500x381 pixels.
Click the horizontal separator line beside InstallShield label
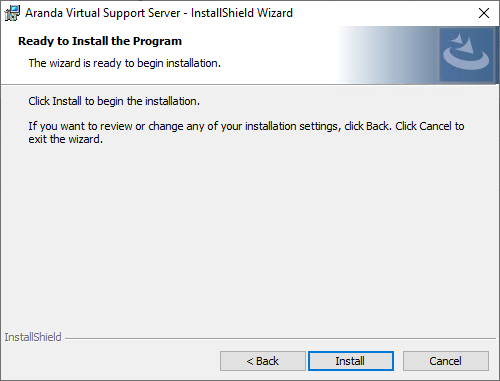tap(280, 339)
